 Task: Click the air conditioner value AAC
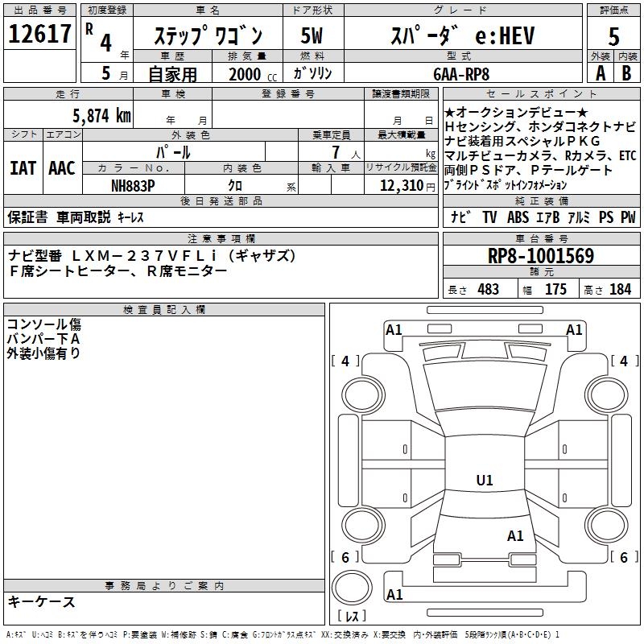[62, 168]
